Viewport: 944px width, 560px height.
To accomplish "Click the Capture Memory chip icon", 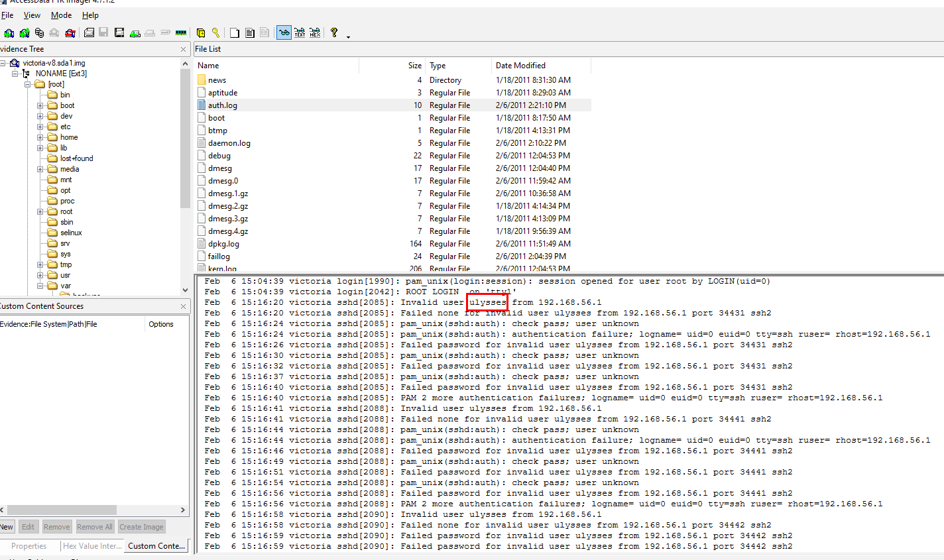I will coord(182,32).
